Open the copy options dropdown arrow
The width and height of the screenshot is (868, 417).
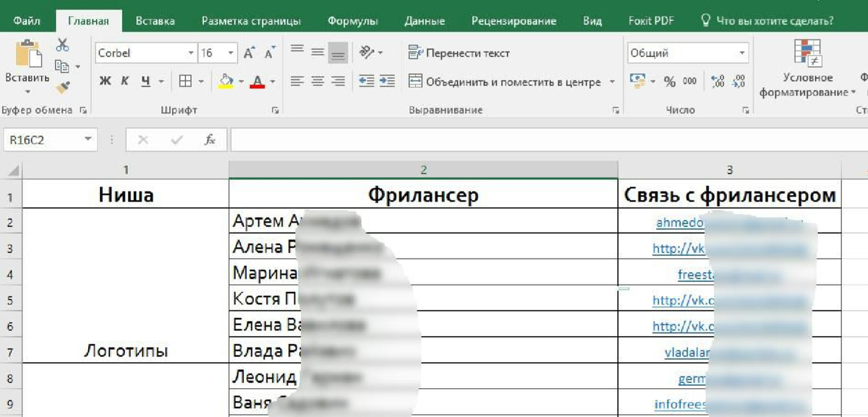coord(77,67)
